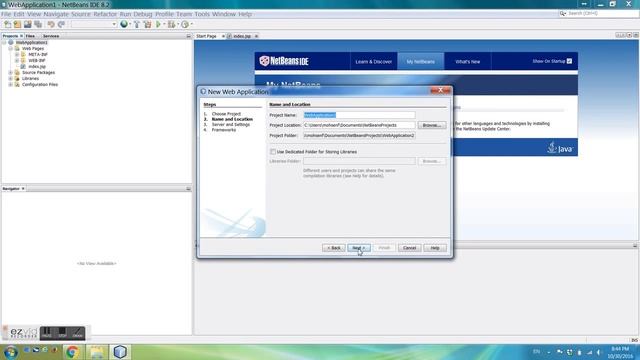The image size is (640, 360).
Task: Close the index.jsp editor tab
Action: coord(256,36)
